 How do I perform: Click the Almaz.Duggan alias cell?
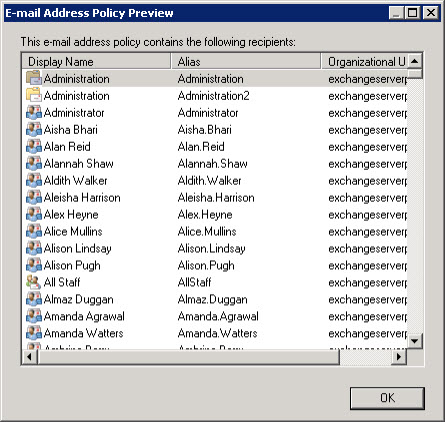click(213, 299)
